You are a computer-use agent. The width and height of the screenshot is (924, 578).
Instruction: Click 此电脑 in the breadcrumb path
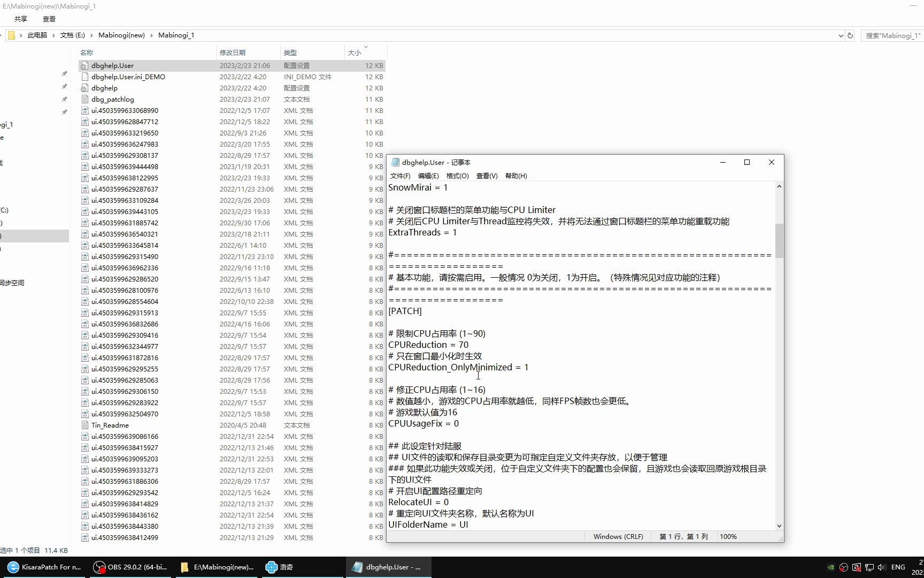[37, 35]
